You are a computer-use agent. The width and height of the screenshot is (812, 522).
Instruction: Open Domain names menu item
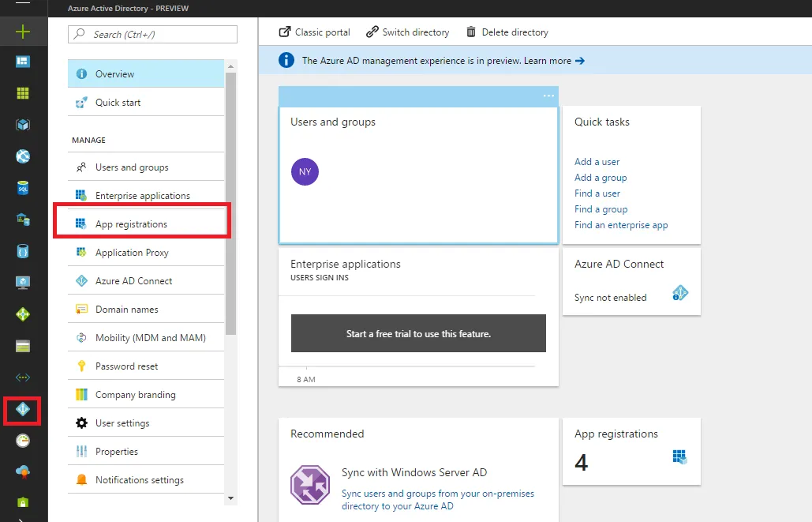146,310
